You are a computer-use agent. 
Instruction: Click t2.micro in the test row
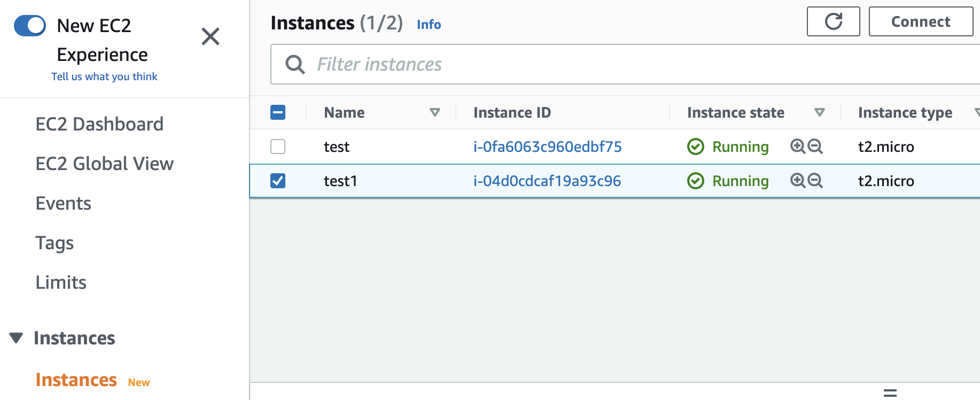[x=886, y=147]
